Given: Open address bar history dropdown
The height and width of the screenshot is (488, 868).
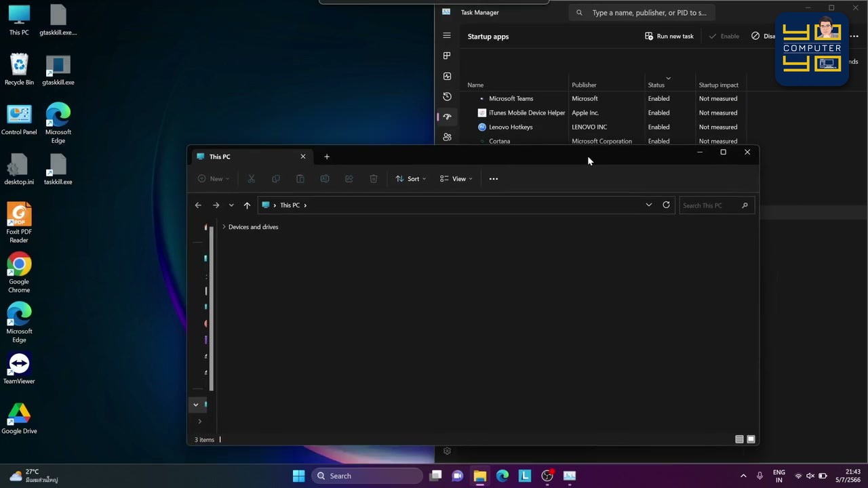Looking at the screenshot, I should (x=648, y=205).
